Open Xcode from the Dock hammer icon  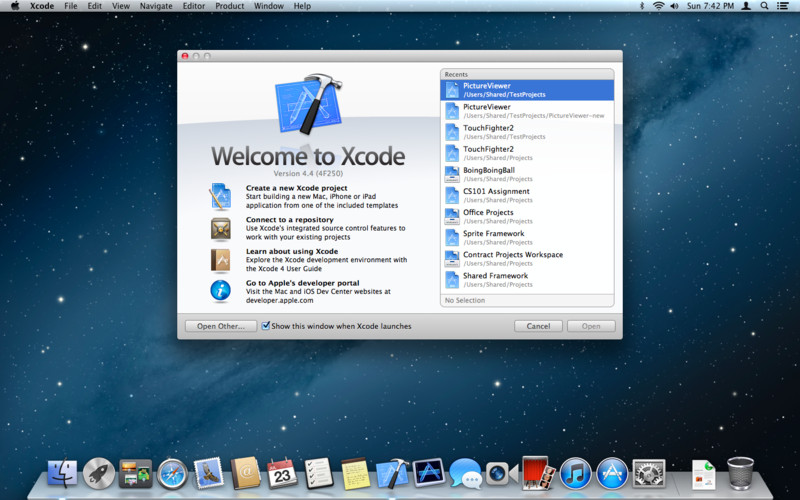tap(392, 472)
